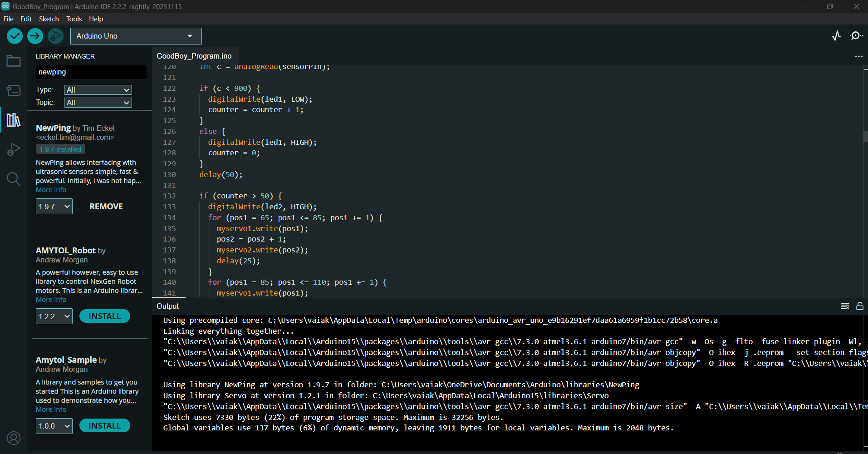Image resolution: width=868 pixels, height=454 pixels.
Task: Open the Sketchbook folder panel
Action: [x=14, y=61]
